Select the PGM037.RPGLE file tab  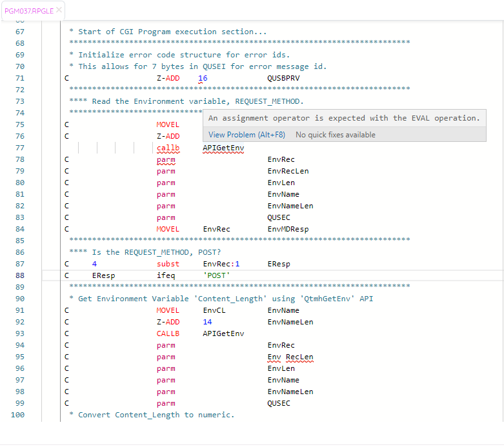pyautogui.click(x=30, y=10)
